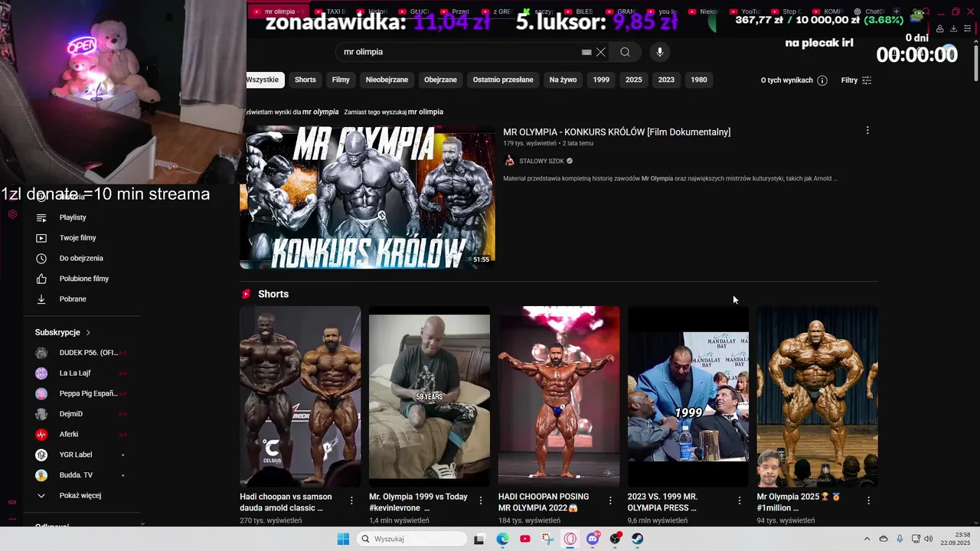Open 'Hadi choopan vs samson dauda' short thumbnail
Image resolution: width=980 pixels, height=551 pixels.
coord(300,396)
